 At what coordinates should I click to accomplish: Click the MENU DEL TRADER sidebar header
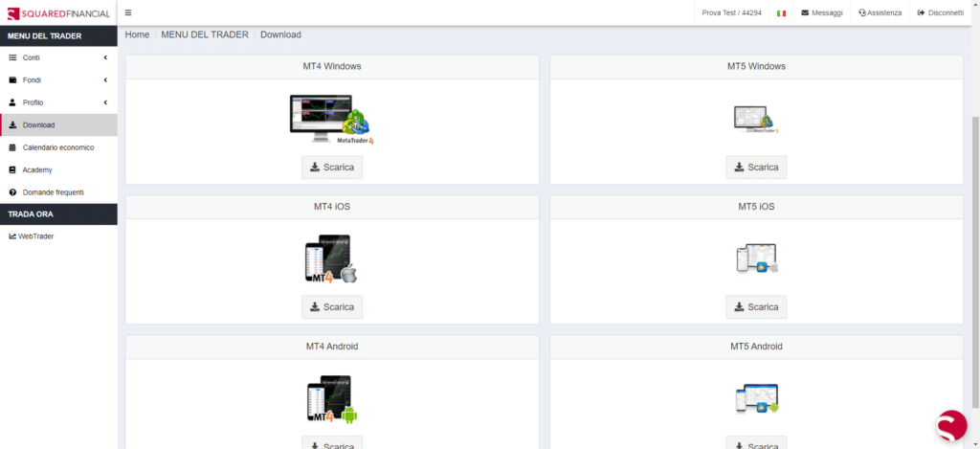58,35
